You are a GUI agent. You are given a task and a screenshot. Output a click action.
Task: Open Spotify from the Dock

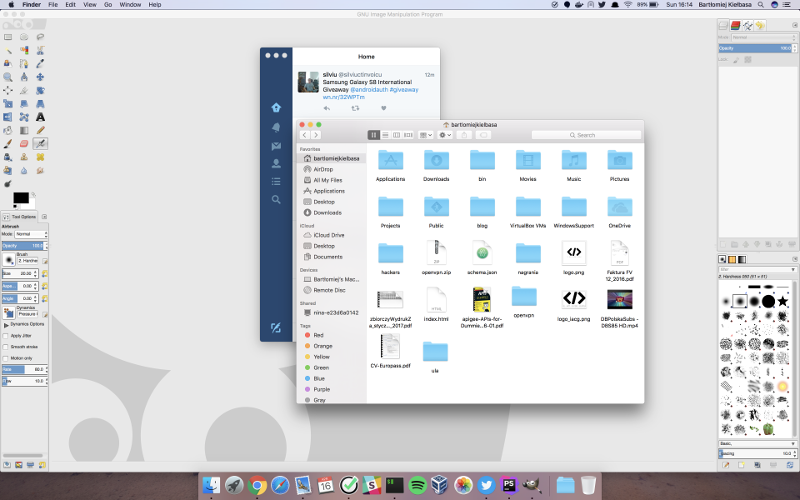[x=418, y=485]
